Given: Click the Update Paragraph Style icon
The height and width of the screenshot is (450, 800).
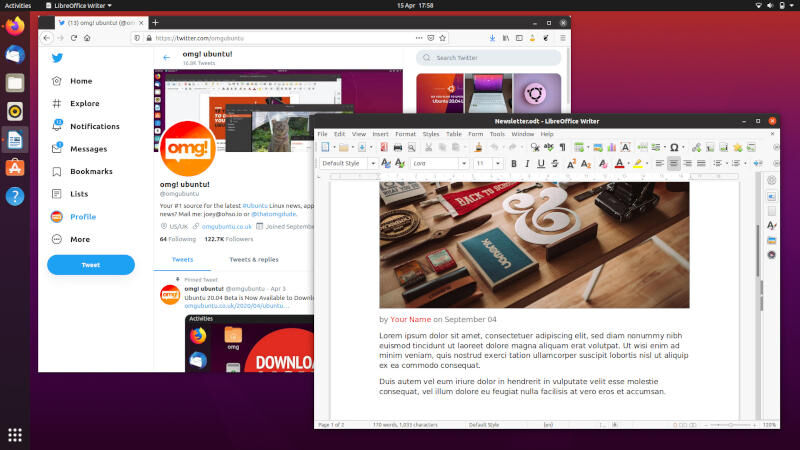Looking at the screenshot, I should pos(386,163).
